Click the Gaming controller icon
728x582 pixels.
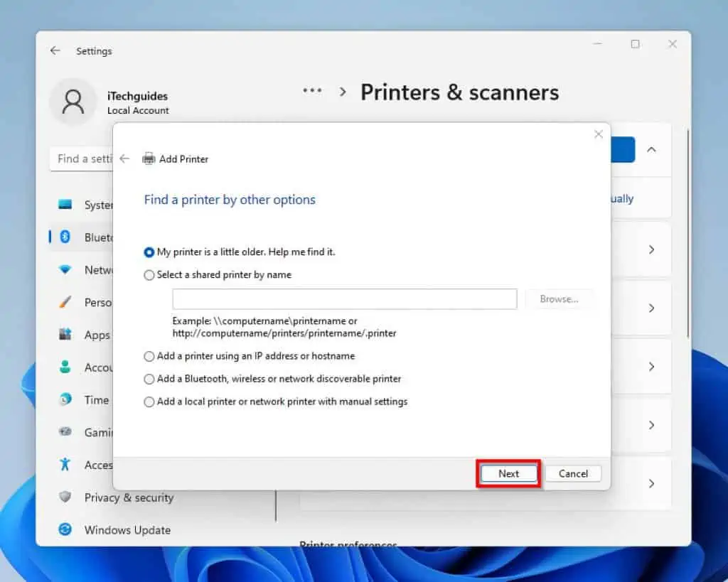point(65,432)
